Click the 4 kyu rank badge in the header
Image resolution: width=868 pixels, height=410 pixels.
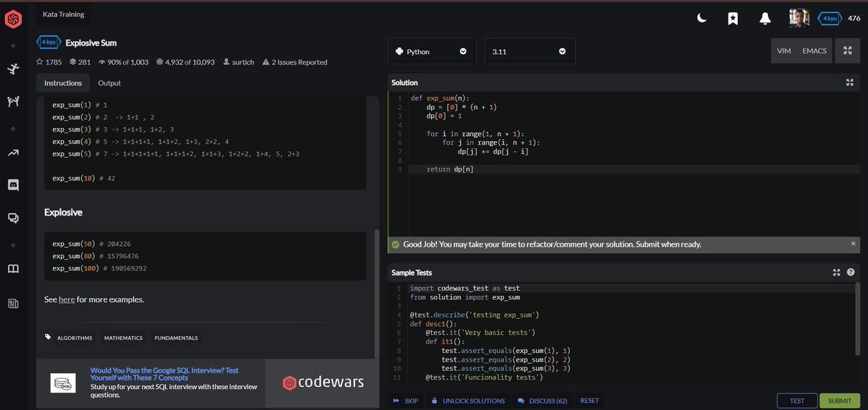click(x=830, y=19)
